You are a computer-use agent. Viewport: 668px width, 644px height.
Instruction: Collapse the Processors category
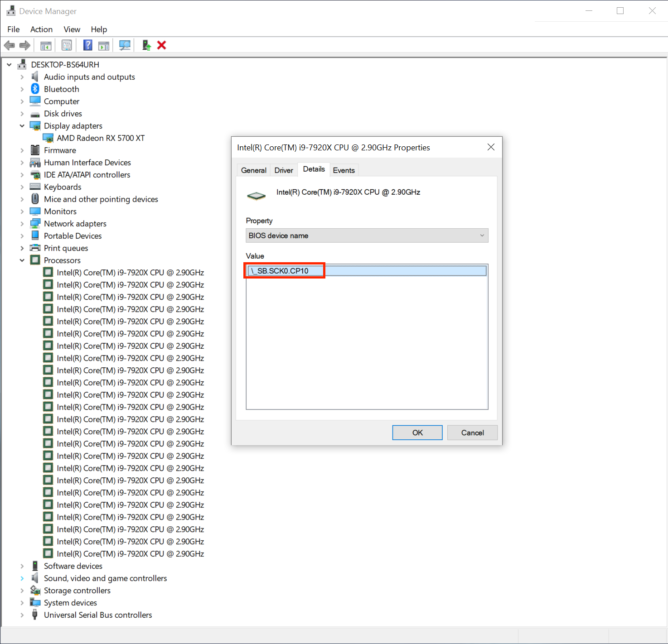[22, 260]
